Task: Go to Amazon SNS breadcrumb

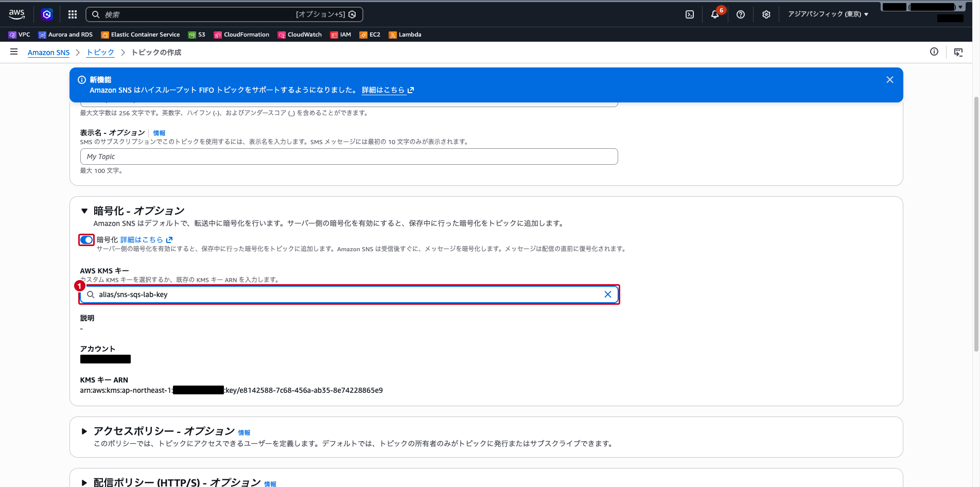Action: 48,53
